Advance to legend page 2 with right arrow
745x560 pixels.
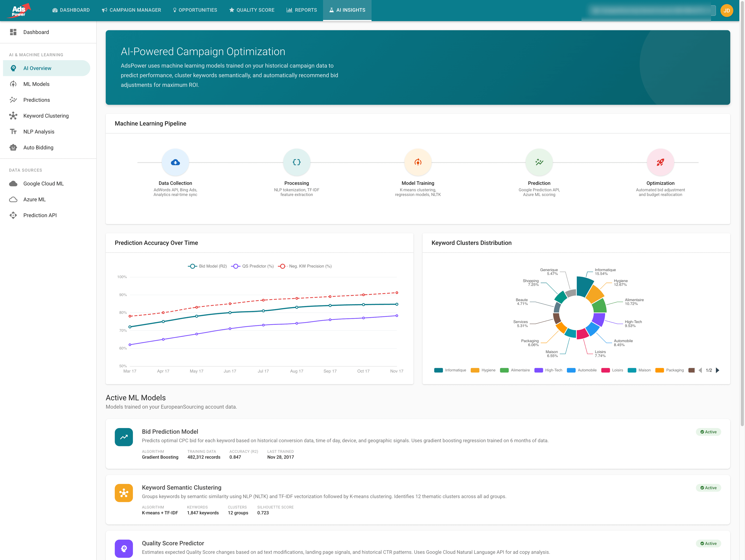point(718,370)
